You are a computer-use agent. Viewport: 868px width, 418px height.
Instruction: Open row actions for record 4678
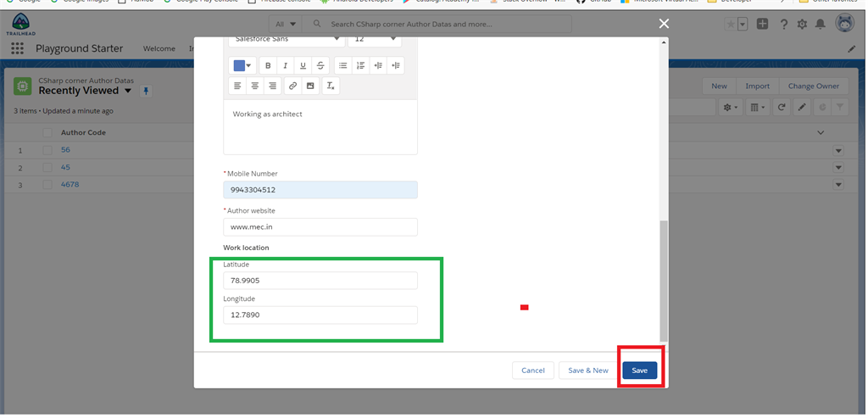tap(838, 184)
